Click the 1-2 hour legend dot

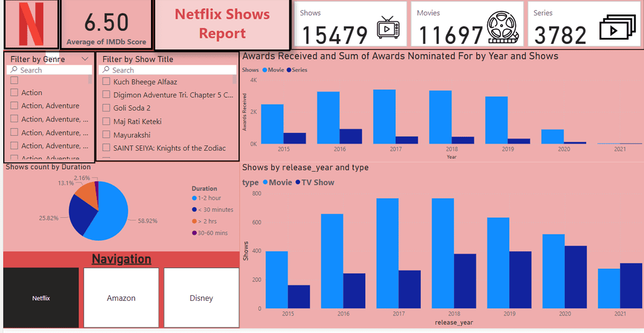[194, 198]
